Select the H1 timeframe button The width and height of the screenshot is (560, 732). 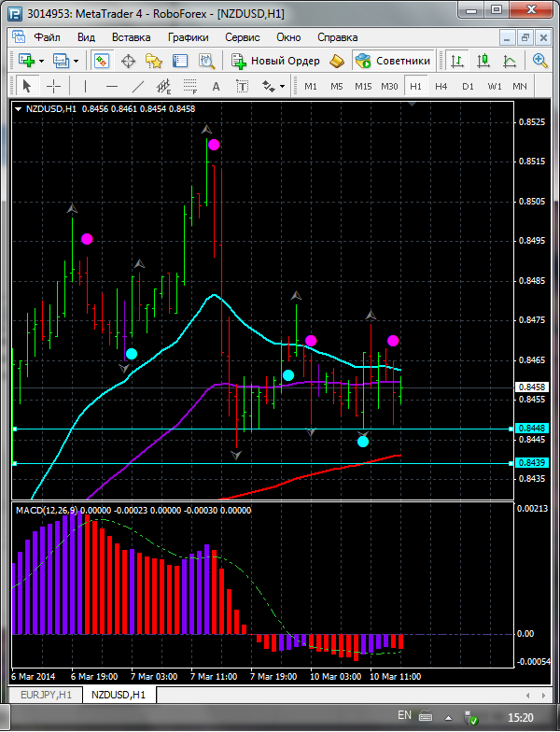415,86
